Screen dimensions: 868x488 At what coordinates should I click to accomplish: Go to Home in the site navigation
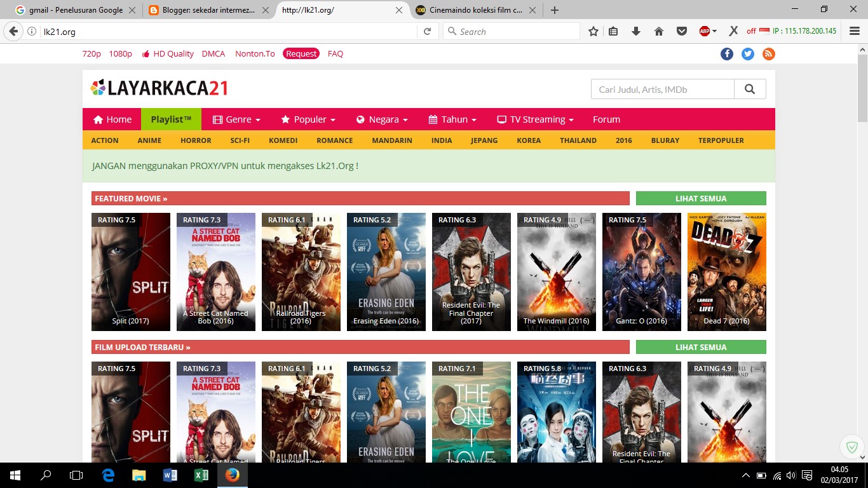coord(112,119)
